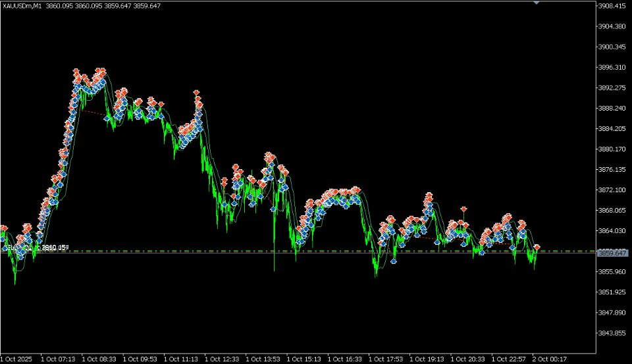Click price scale value 3880.170
This screenshot has height=364, width=632.
click(x=613, y=149)
